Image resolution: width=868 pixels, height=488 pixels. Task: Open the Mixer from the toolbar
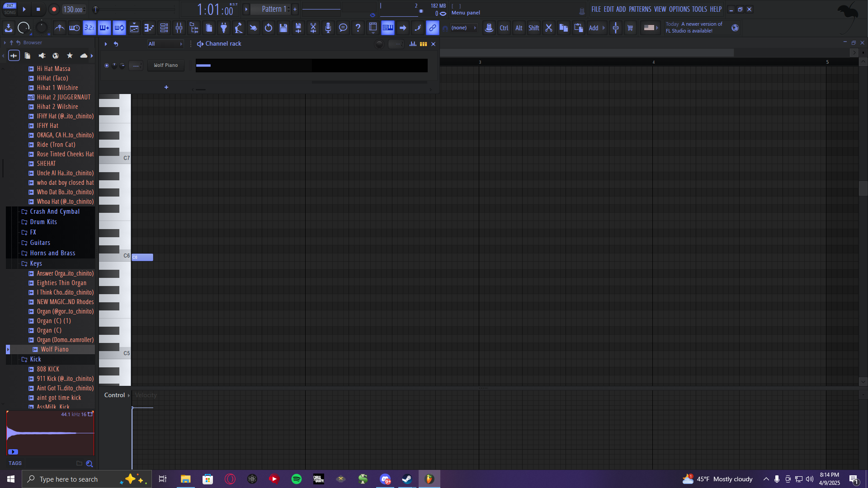[179, 28]
